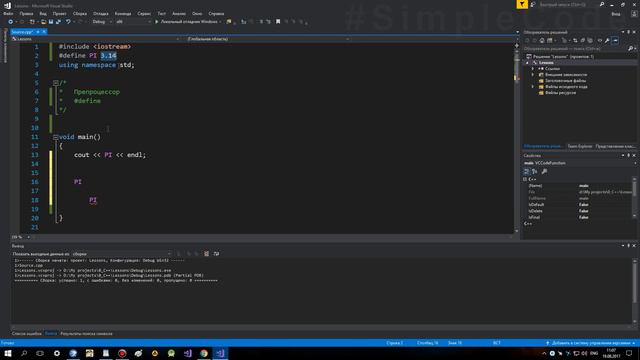Screen dimensions: 640x360
Task: Switch to the symbol search results tab
Action: (86, 334)
